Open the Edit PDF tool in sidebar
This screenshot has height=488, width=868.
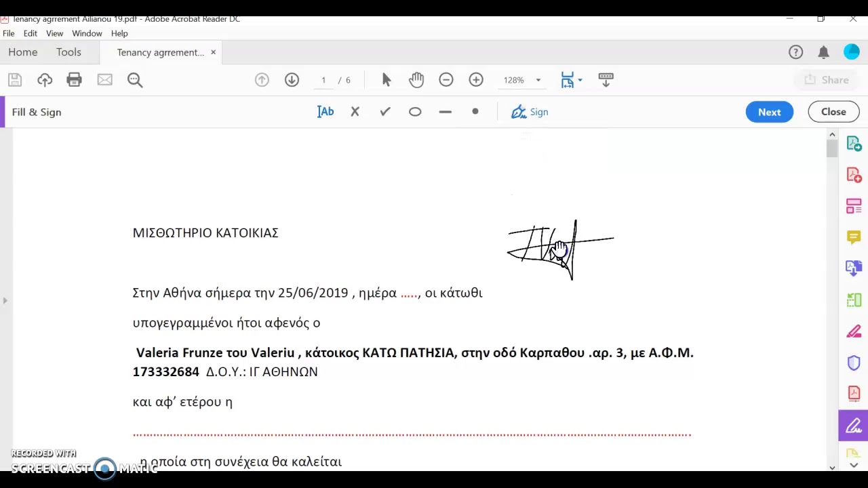854,206
